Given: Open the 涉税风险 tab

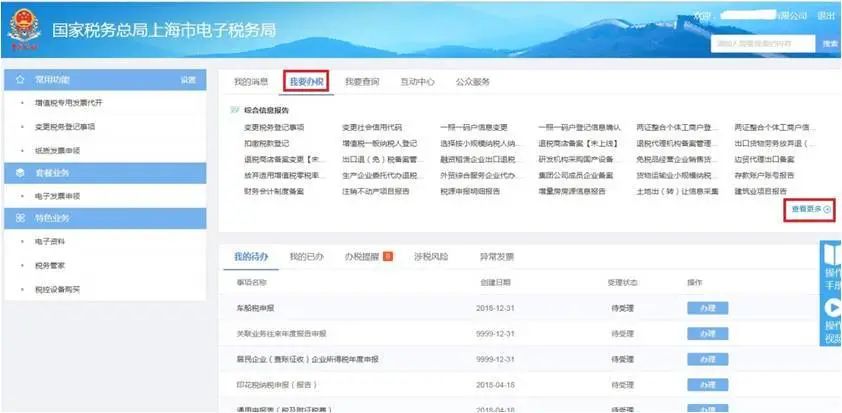Looking at the screenshot, I should point(431,256).
